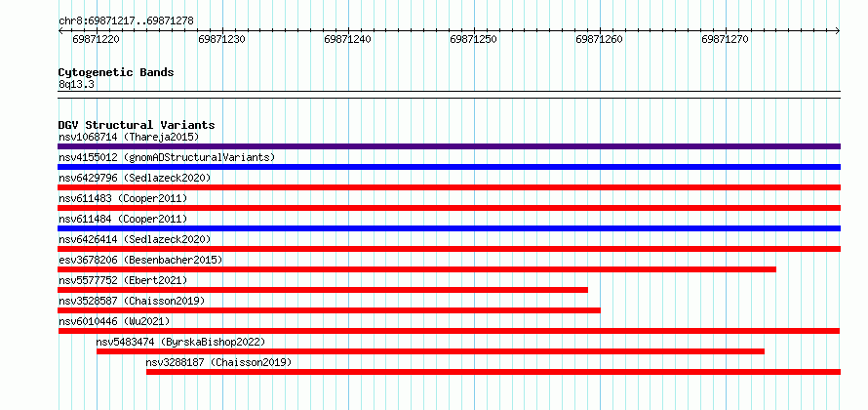Open nsv5577752 (Ebert2021) variant label

(123, 280)
